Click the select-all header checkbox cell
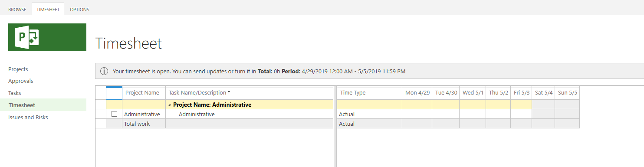The image size is (644, 167). [114, 93]
